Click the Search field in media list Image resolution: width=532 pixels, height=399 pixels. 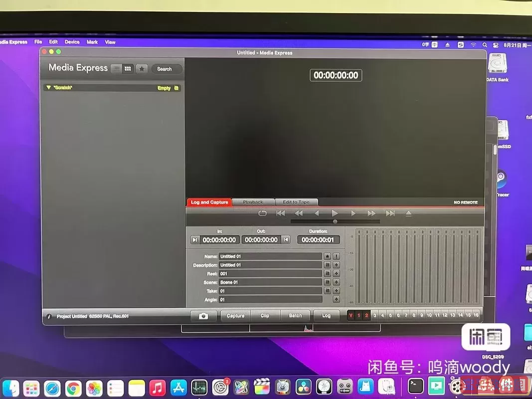167,69
